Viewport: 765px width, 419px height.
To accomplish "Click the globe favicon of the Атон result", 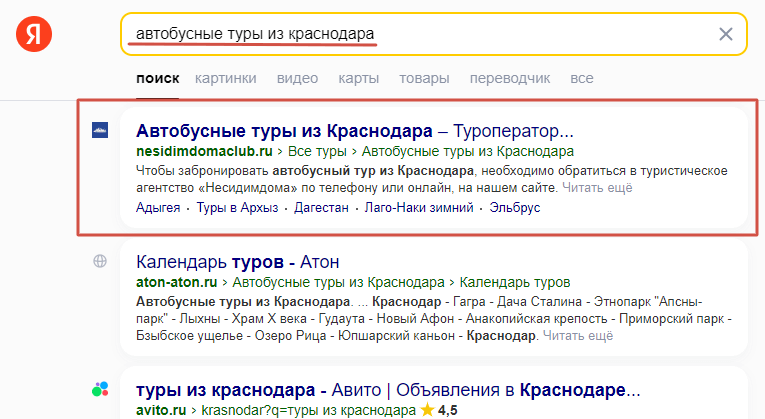I will coord(100,261).
